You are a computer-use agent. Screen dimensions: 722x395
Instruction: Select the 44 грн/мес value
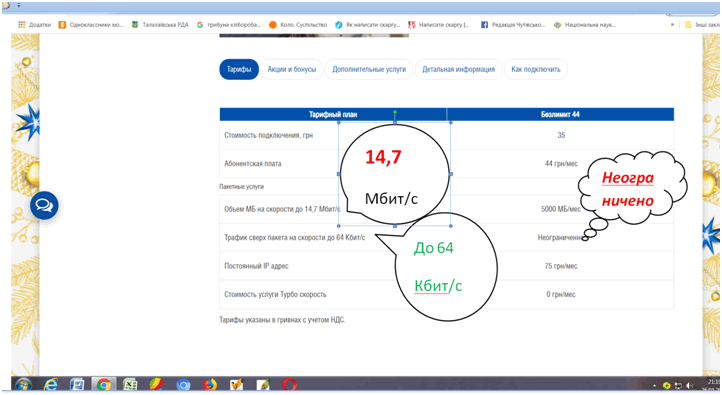tap(561, 163)
